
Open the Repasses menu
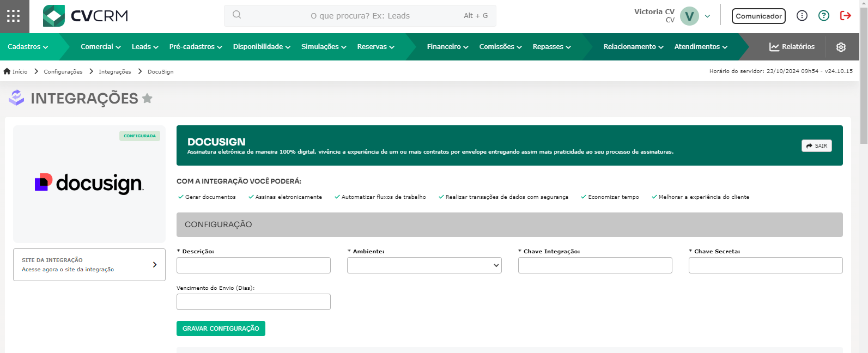pyautogui.click(x=551, y=47)
